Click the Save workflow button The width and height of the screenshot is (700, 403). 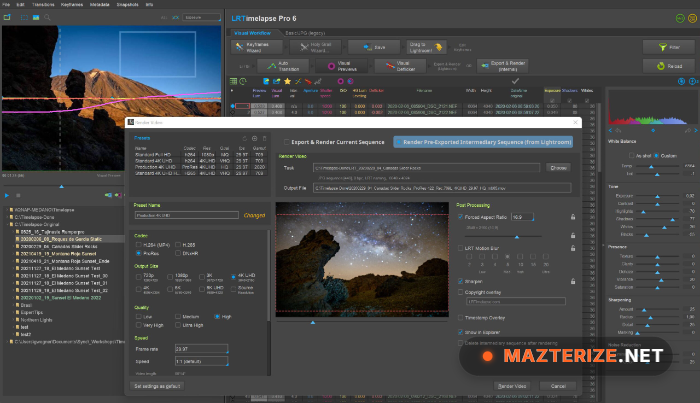click(374, 47)
